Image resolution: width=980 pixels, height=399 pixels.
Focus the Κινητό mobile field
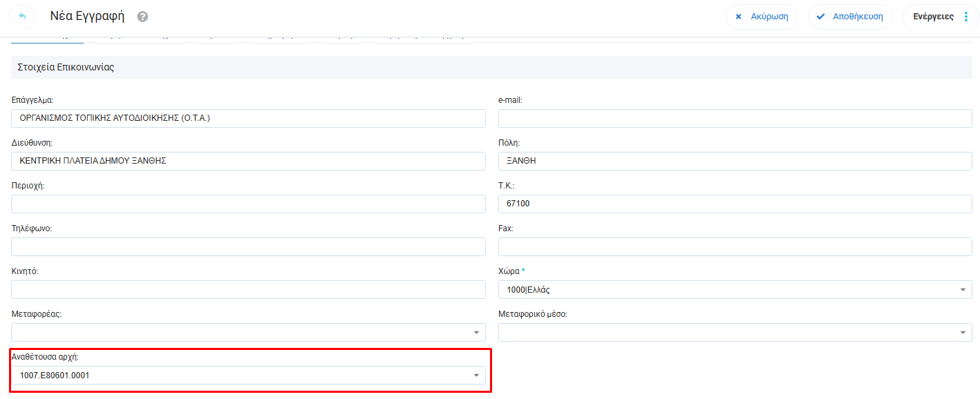tap(248, 290)
